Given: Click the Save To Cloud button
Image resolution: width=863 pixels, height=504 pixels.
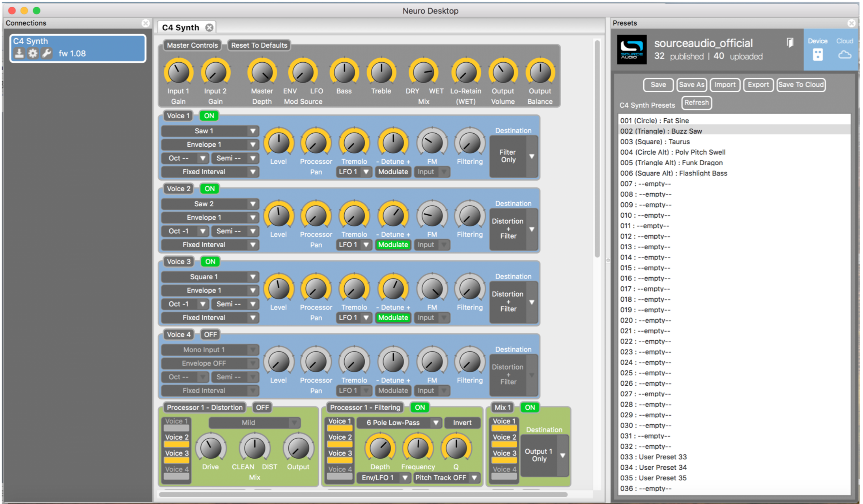Looking at the screenshot, I should click(x=801, y=85).
